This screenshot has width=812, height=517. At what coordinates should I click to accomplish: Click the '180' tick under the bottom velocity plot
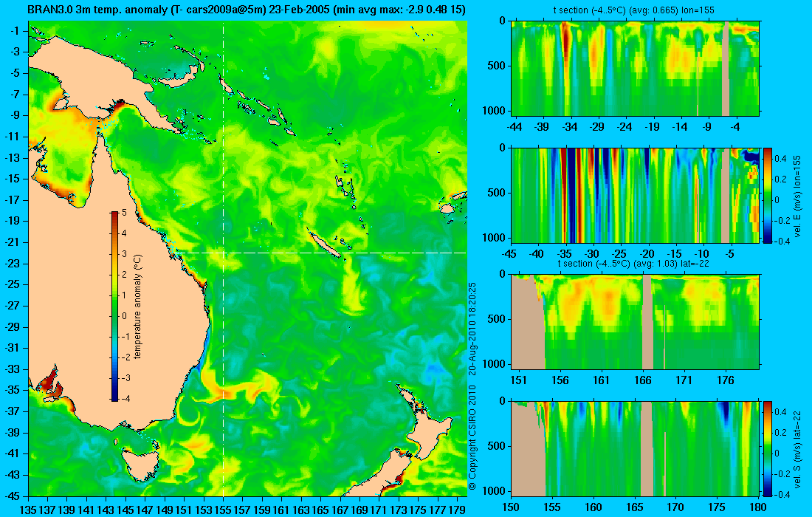758,507
